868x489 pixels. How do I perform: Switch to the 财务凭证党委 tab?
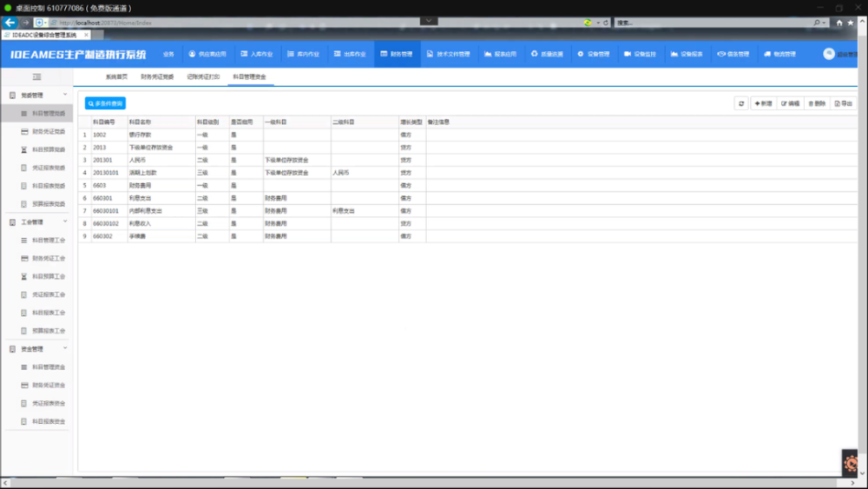pos(157,77)
